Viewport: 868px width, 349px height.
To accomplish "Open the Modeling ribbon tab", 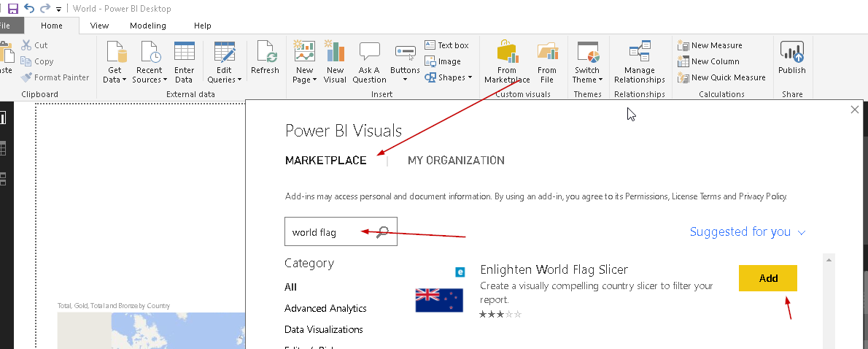I will (x=148, y=26).
